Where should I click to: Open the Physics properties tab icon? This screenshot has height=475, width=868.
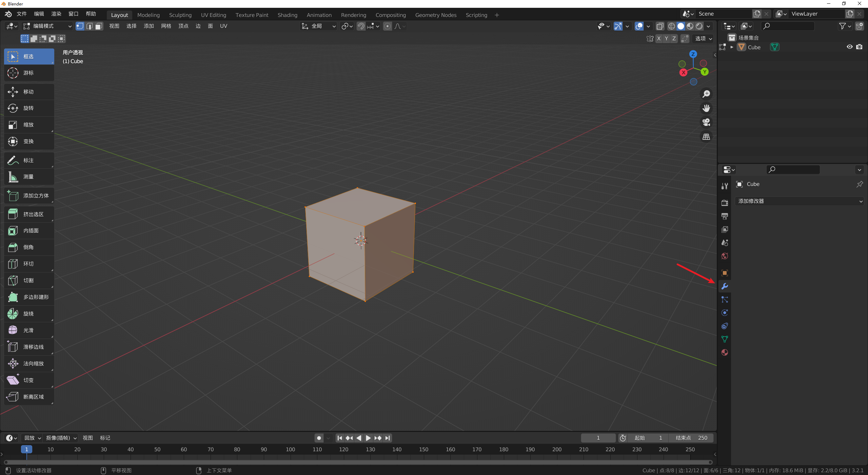point(725,313)
